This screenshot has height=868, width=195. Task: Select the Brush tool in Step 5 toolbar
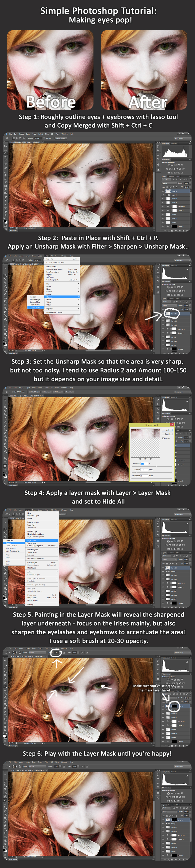(x=5, y=686)
